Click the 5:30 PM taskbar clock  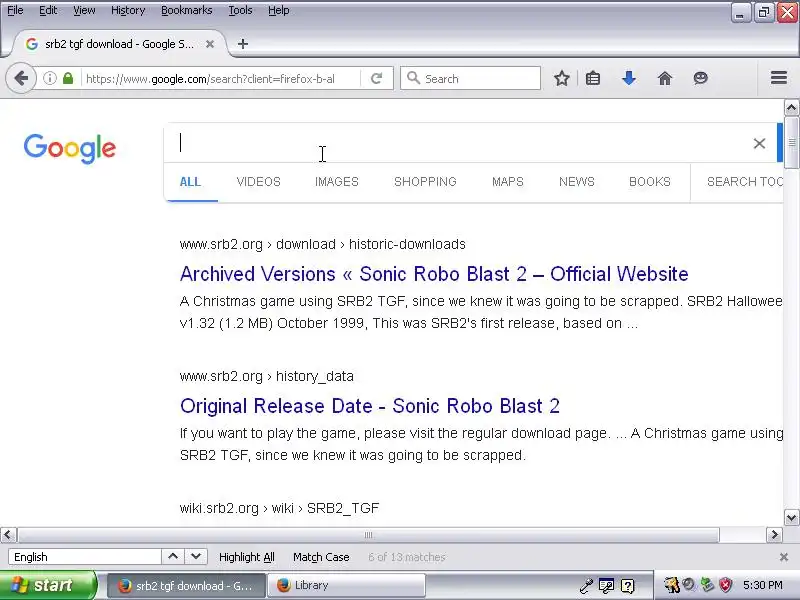tap(763, 585)
